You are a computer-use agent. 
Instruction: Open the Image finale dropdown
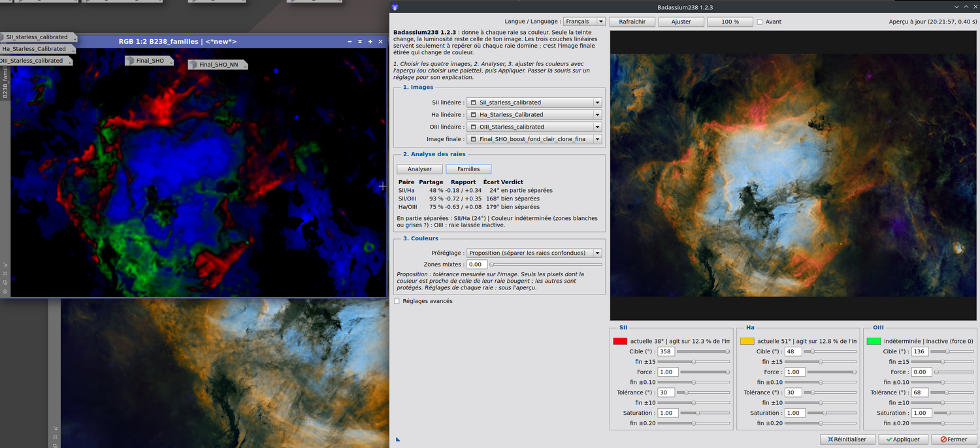tap(534, 139)
